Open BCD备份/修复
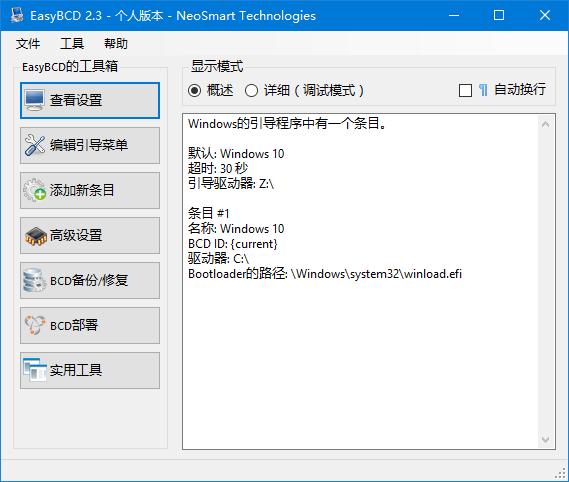Image resolution: width=569 pixels, height=482 pixels. (90, 280)
